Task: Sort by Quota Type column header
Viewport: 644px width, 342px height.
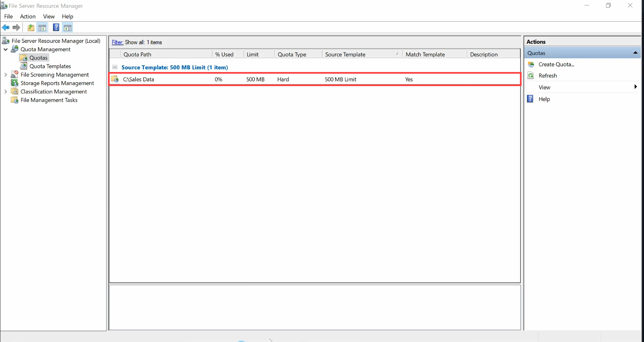Action: (298, 54)
